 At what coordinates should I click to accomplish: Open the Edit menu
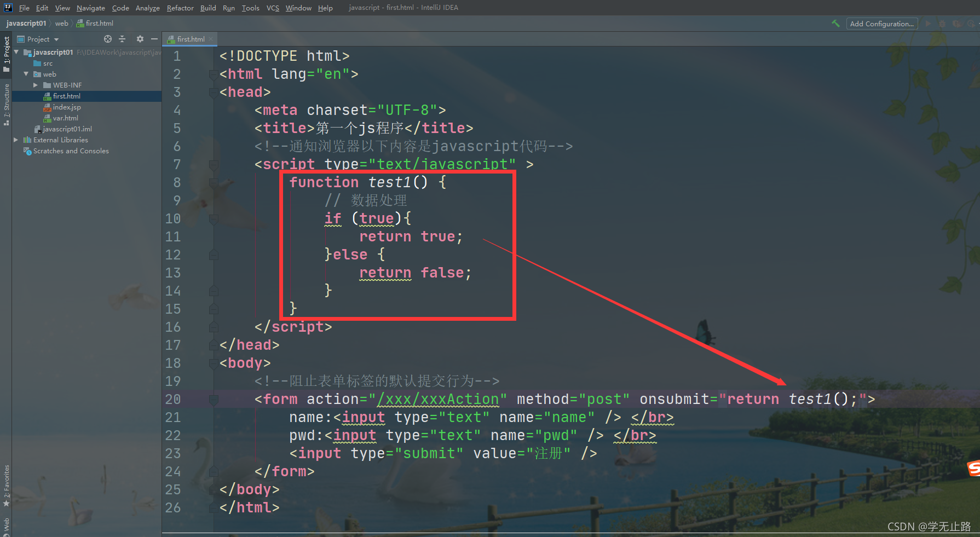pos(42,8)
